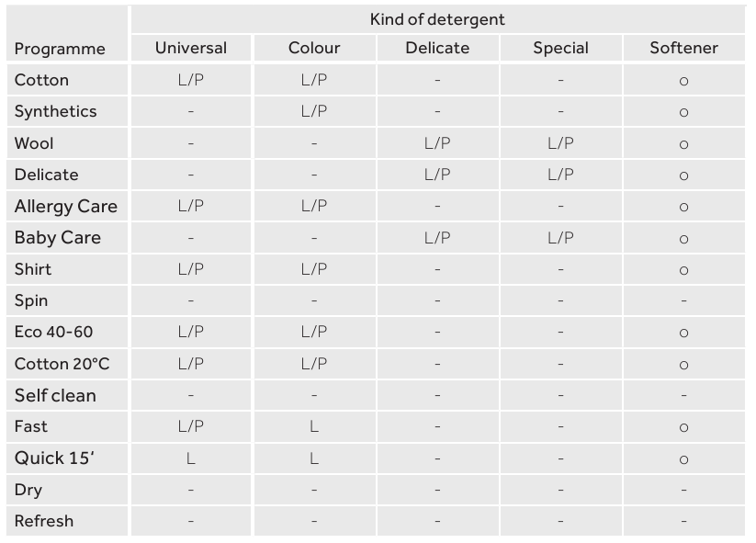Viewport: 756px width, 543px height.
Task: Select the Baby Care programme label
Action: tap(57, 237)
